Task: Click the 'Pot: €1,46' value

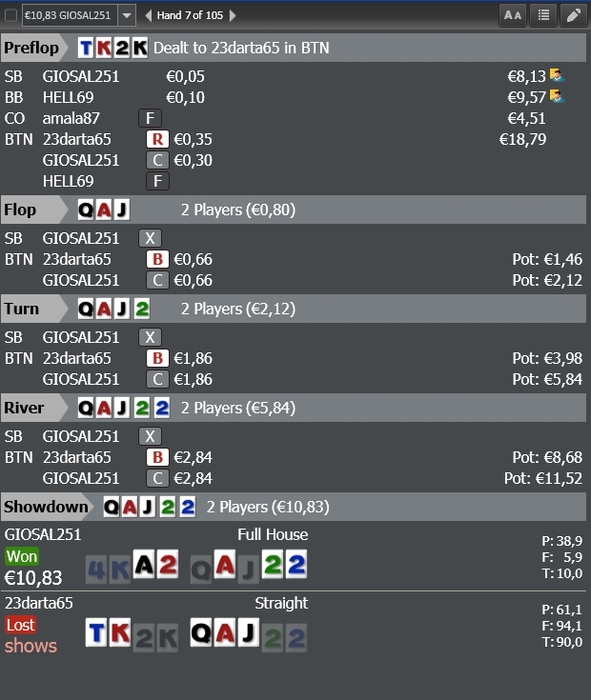Action: pos(547,259)
